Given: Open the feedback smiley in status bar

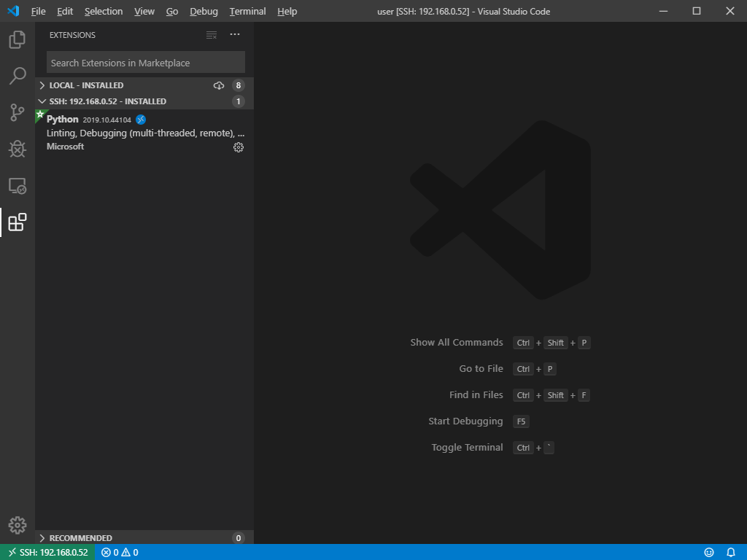Looking at the screenshot, I should tap(709, 553).
